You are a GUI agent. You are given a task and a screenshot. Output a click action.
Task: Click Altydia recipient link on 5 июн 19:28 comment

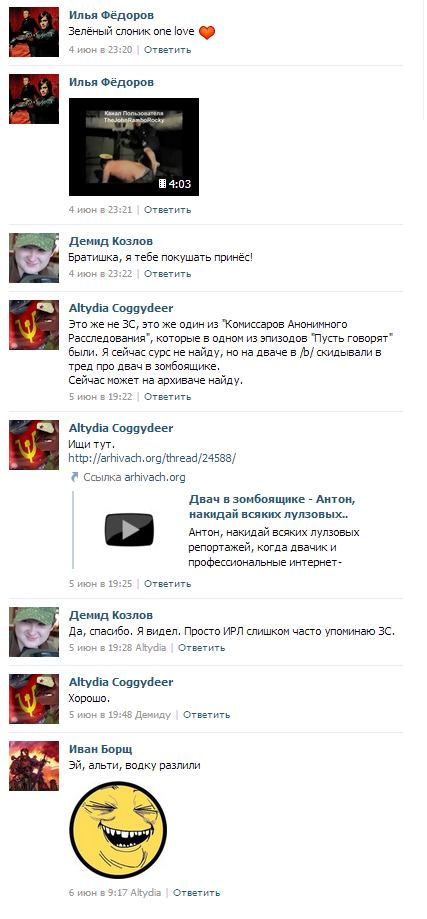(151, 648)
